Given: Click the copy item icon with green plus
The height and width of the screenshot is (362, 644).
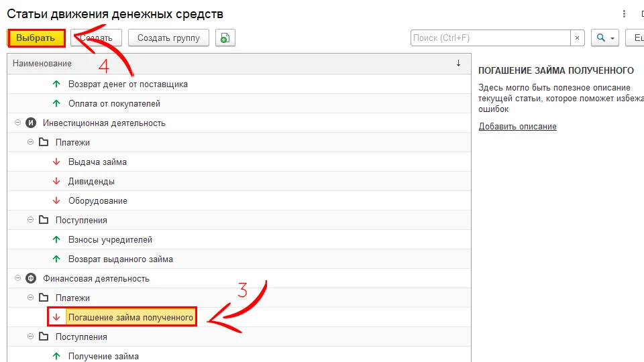Looking at the screenshot, I should point(225,38).
